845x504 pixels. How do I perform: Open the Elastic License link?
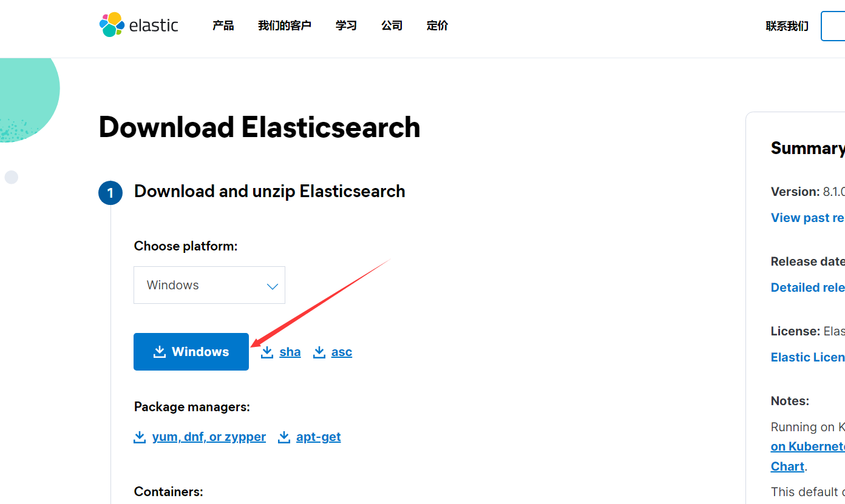(x=807, y=357)
